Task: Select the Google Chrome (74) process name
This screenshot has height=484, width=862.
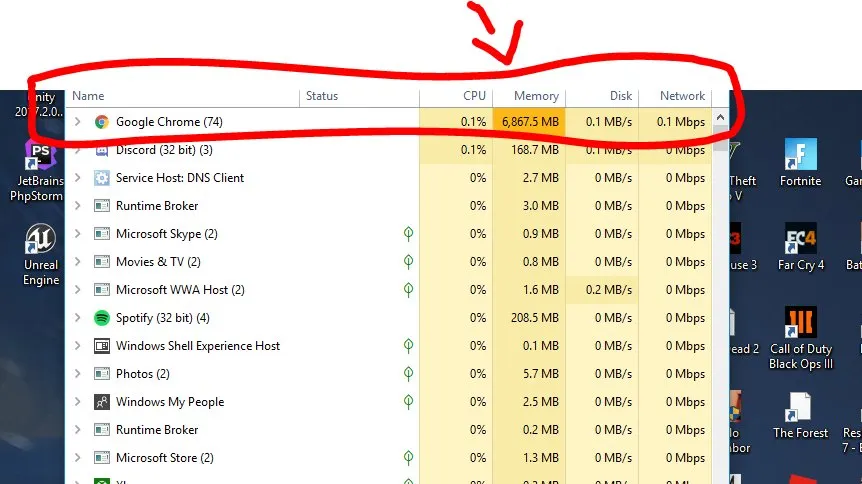Action: (169, 122)
